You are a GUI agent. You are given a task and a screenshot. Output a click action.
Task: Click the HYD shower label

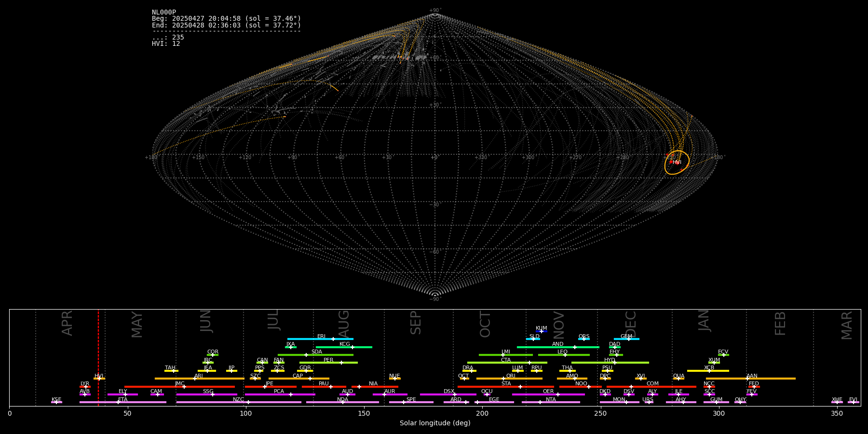tap(610, 360)
